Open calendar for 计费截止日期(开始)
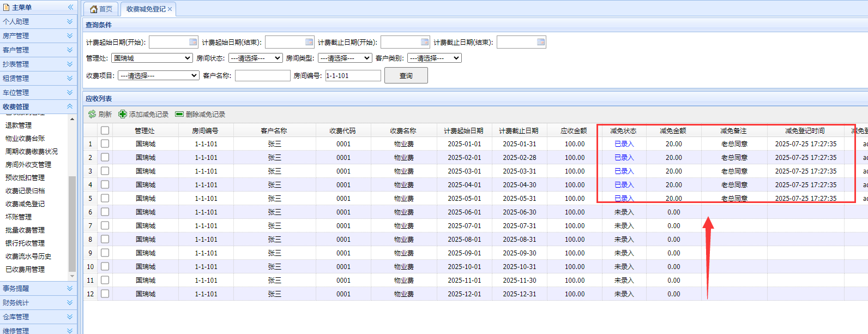The width and height of the screenshot is (868, 334). pyautogui.click(x=425, y=42)
